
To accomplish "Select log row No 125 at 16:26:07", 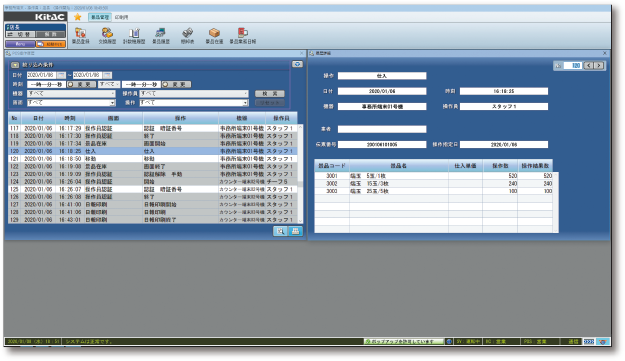I will tap(153, 189).
